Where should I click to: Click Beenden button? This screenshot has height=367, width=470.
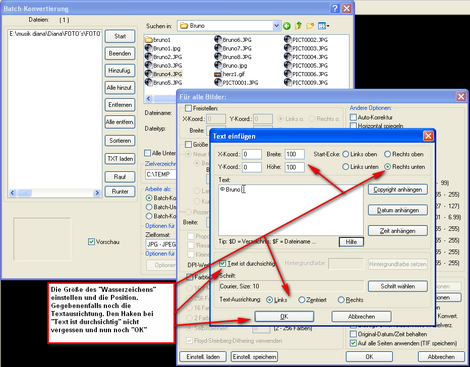[x=120, y=53]
